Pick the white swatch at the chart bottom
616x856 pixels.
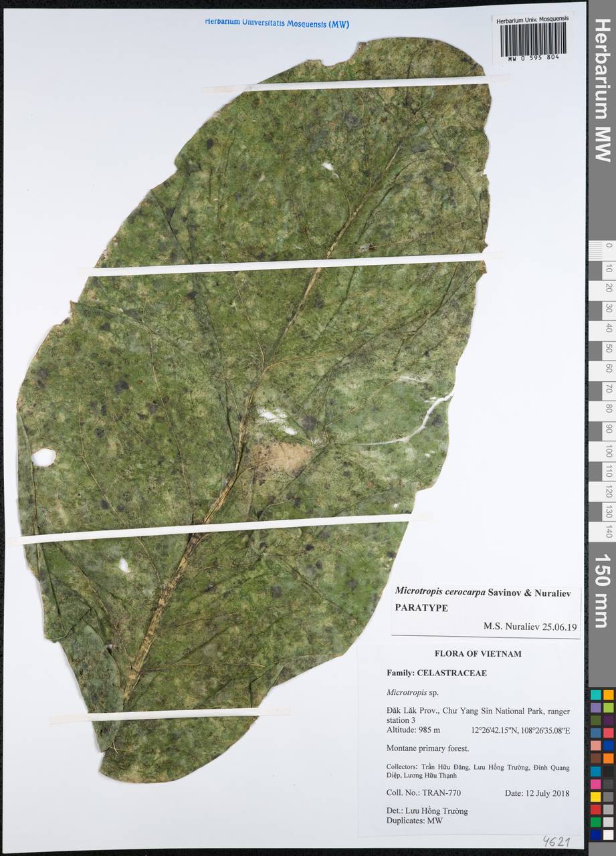pyautogui.click(x=608, y=835)
